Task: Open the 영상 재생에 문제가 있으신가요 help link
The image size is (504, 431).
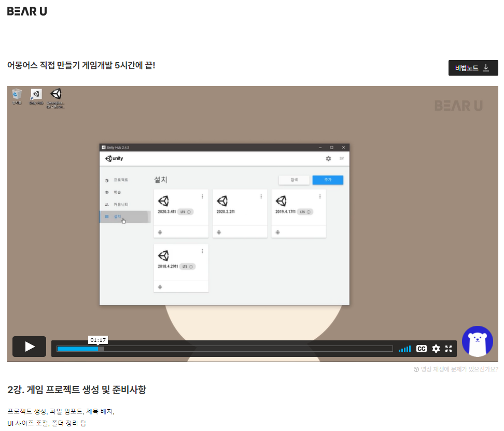Action: point(456,369)
